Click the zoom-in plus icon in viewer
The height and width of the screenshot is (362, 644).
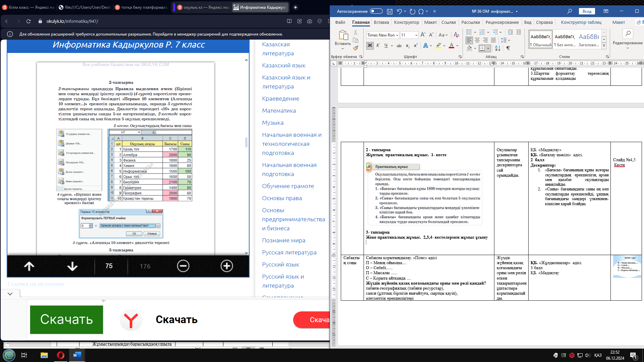coord(227,266)
